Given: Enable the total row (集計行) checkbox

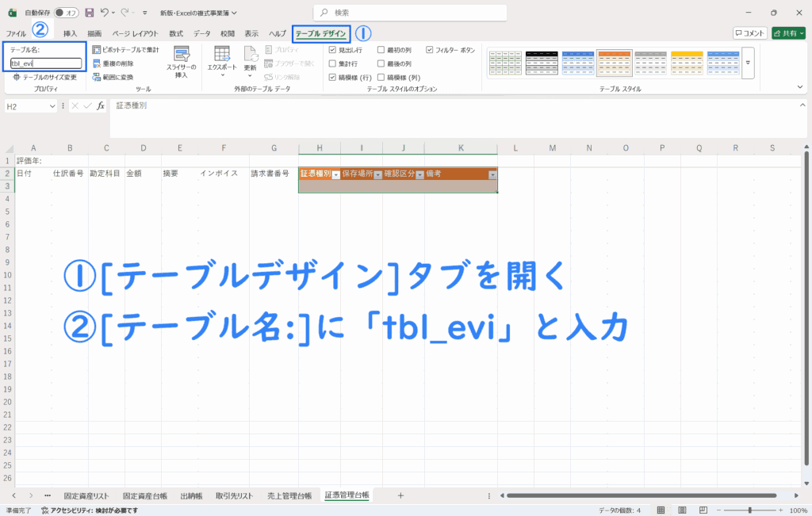Looking at the screenshot, I should point(333,63).
